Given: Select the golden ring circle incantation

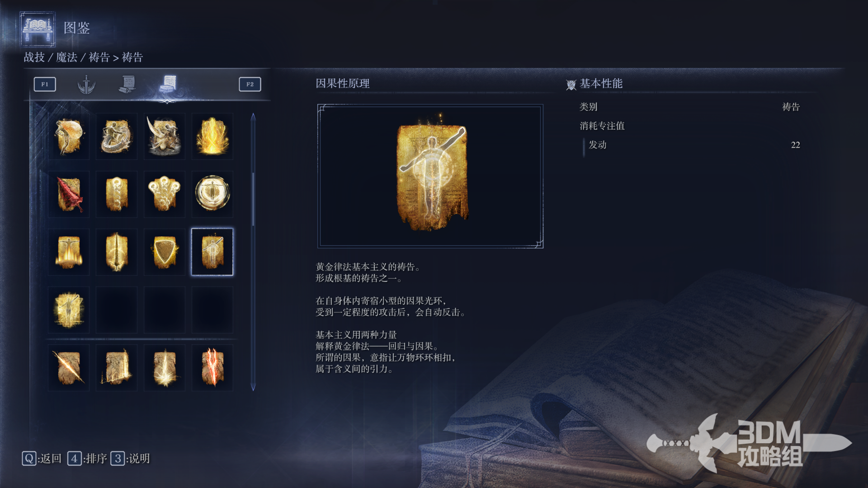Looking at the screenshot, I should tap(212, 194).
